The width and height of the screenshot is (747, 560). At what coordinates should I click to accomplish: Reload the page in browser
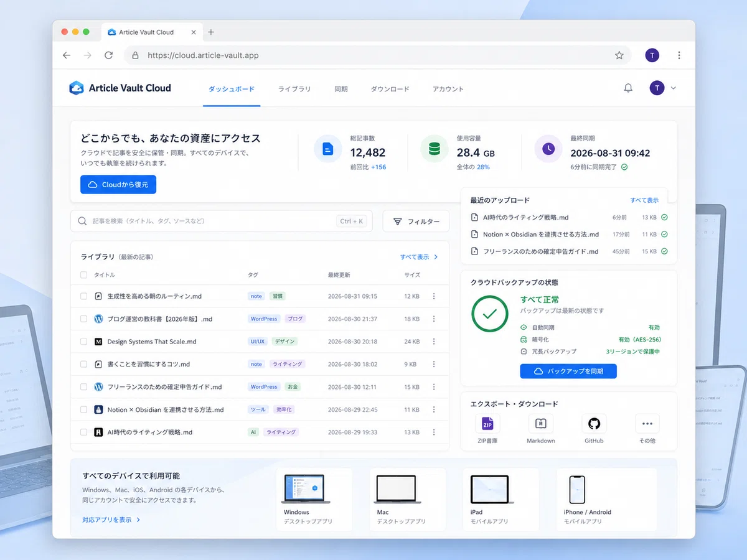pyautogui.click(x=108, y=55)
